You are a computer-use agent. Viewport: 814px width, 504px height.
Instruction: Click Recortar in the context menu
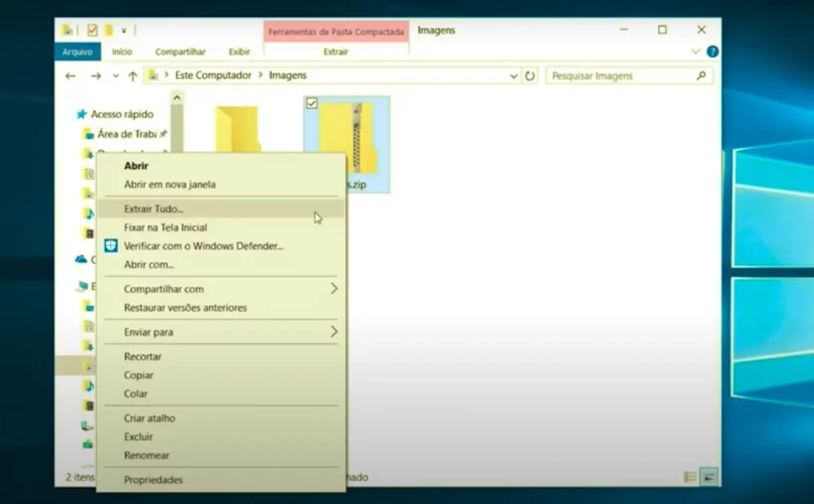[x=143, y=357]
